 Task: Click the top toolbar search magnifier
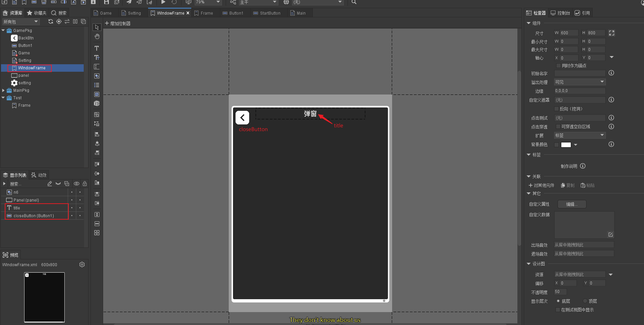click(x=354, y=2)
